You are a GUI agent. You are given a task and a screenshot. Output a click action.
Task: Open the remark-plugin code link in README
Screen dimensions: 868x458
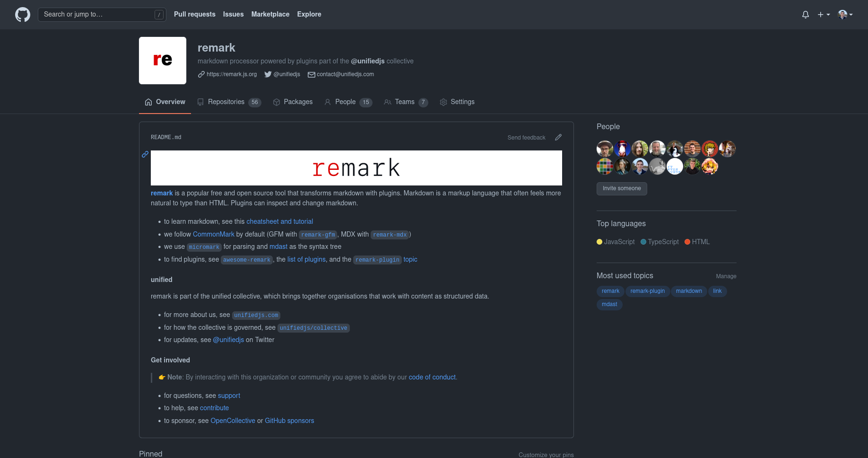pyautogui.click(x=377, y=260)
